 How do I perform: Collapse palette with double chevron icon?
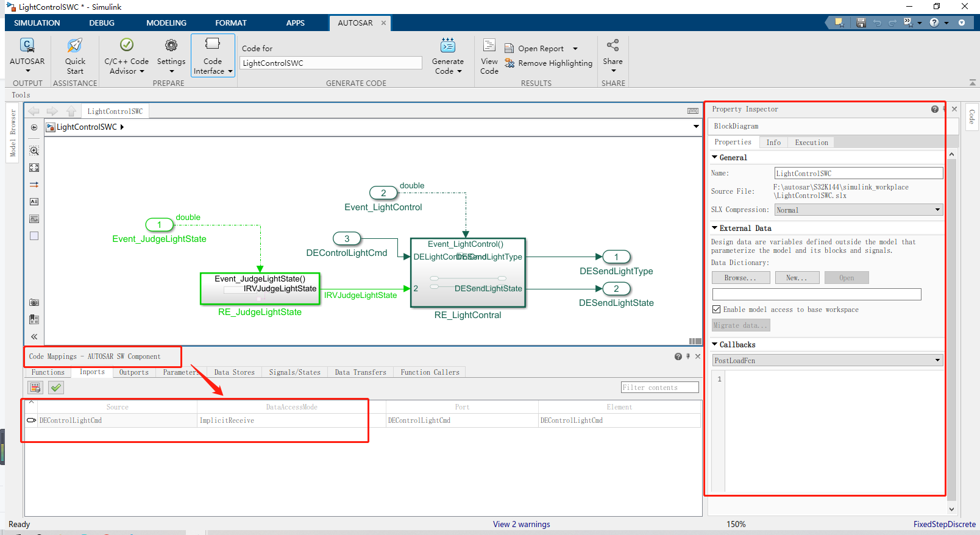[x=34, y=336]
